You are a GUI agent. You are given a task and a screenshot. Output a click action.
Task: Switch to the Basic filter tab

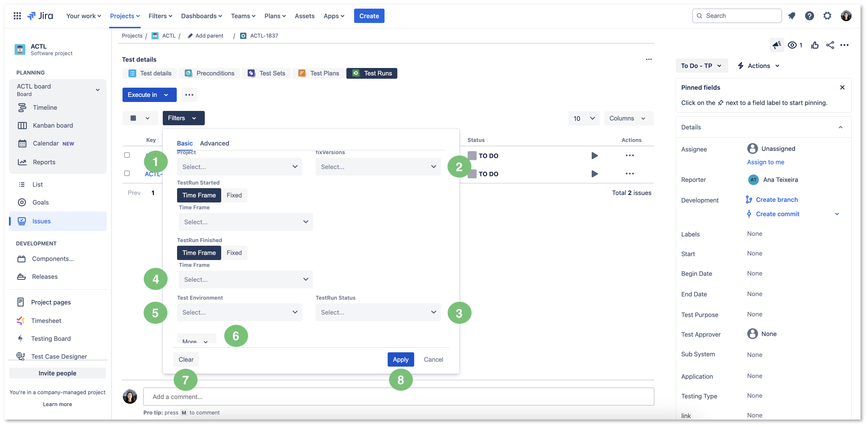[185, 143]
